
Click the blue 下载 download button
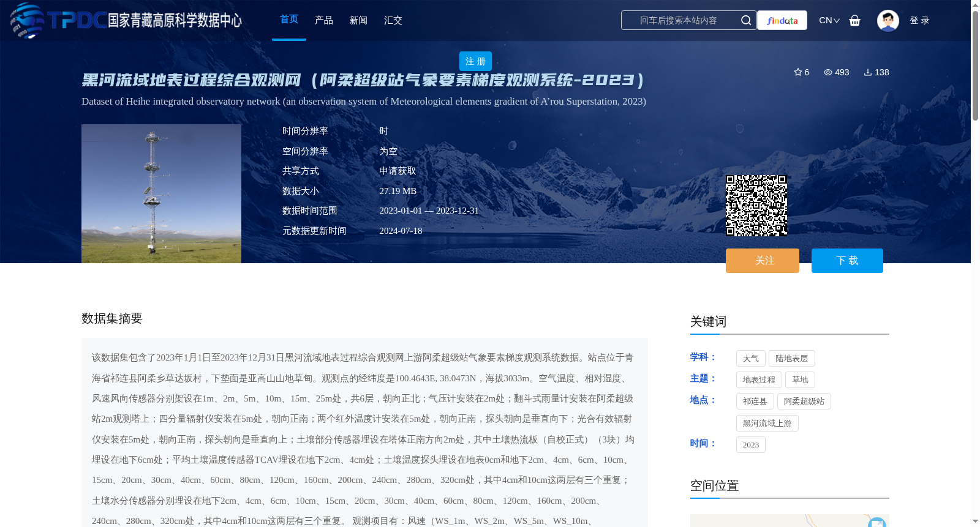coord(847,261)
